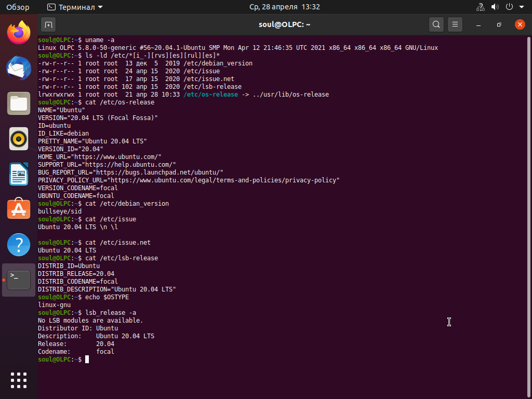The height and width of the screenshot is (399, 532).
Task: Open the Обзор activities overview
Action: tap(18, 7)
